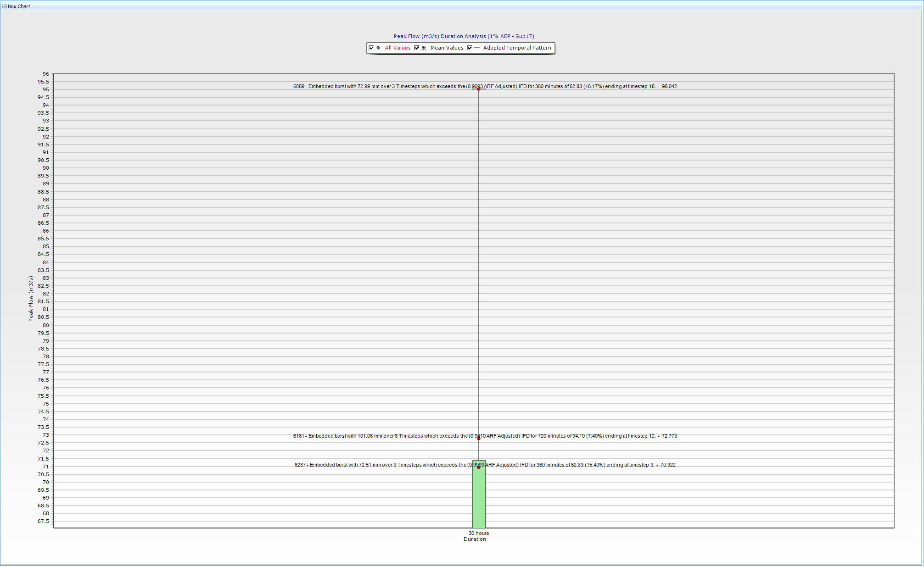Click the Box Chart header label
Viewport: 924px width, 567px height.
click(19, 6)
